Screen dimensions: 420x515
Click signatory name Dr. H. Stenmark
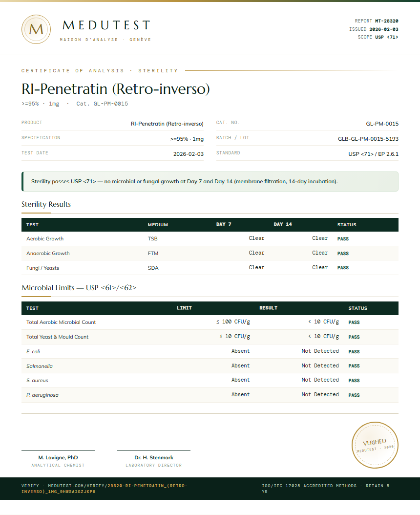click(154, 457)
